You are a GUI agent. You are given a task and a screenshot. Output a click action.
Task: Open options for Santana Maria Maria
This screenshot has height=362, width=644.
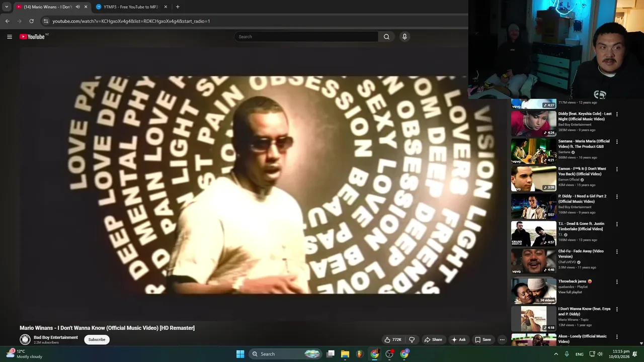pos(617,142)
